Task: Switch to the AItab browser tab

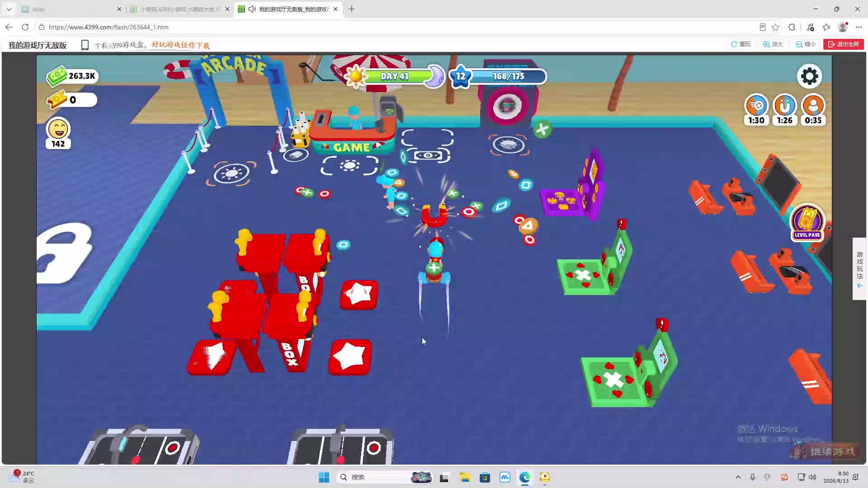Action: [71, 9]
